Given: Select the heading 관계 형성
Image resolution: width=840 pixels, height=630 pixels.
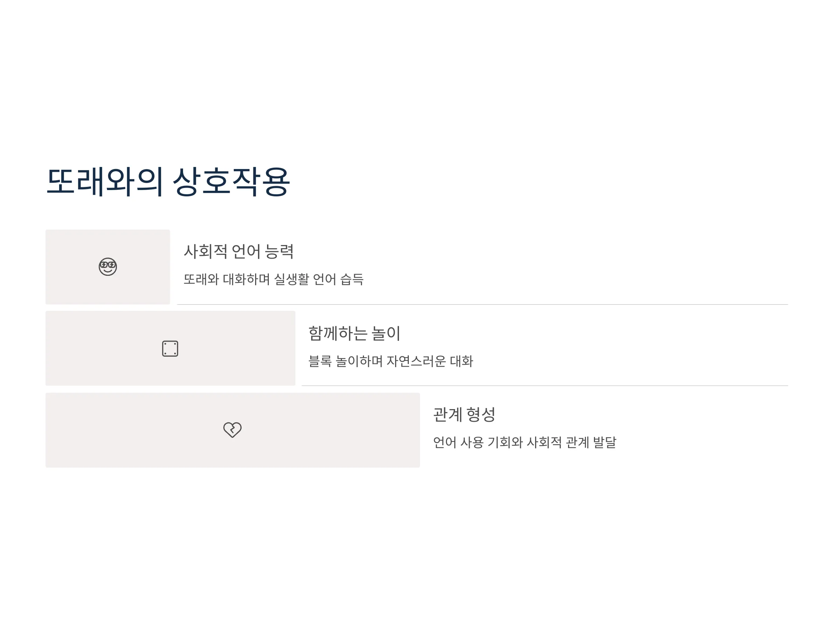Looking at the screenshot, I should point(464,414).
